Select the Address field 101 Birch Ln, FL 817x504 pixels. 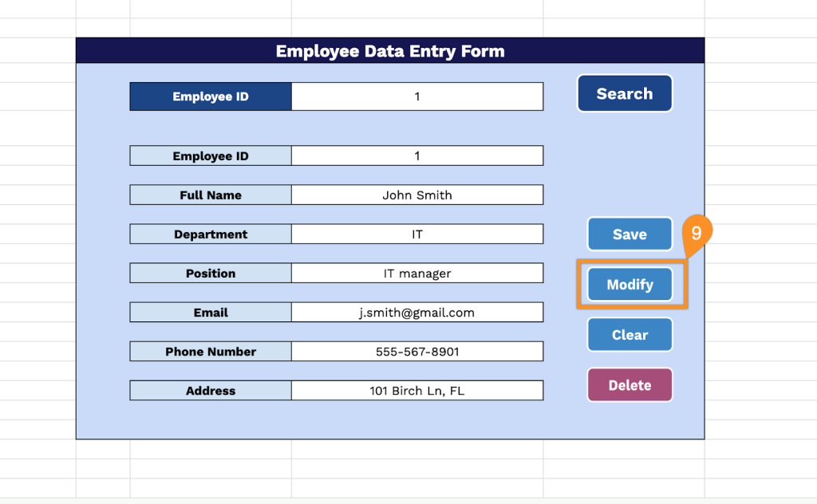point(416,391)
